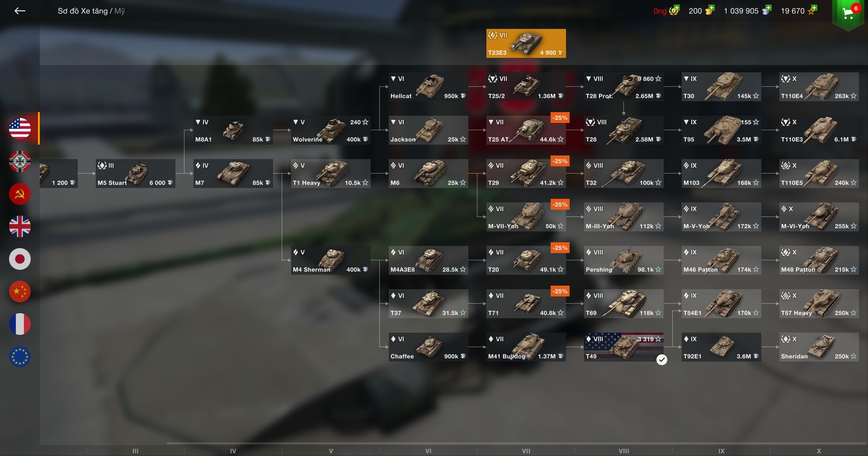Open the shopping cart store
This screenshot has height=456, width=868.
coord(848,14)
